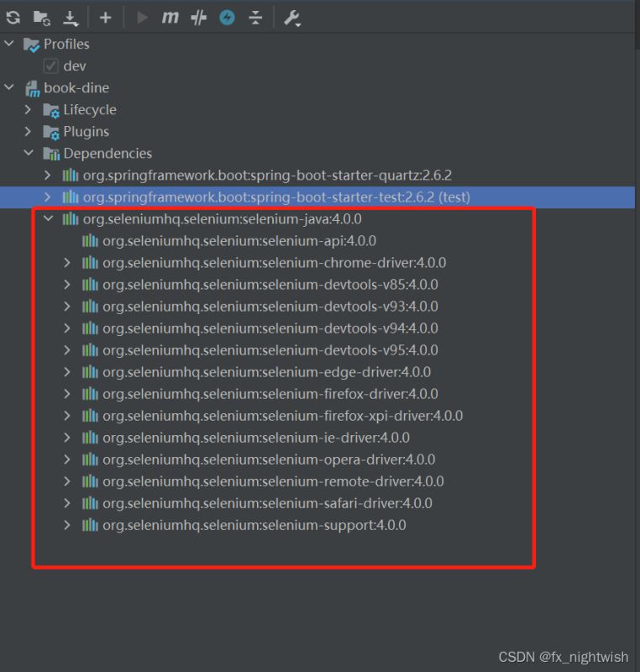Click library icon of selenium-edge-driver

pyautogui.click(x=90, y=372)
